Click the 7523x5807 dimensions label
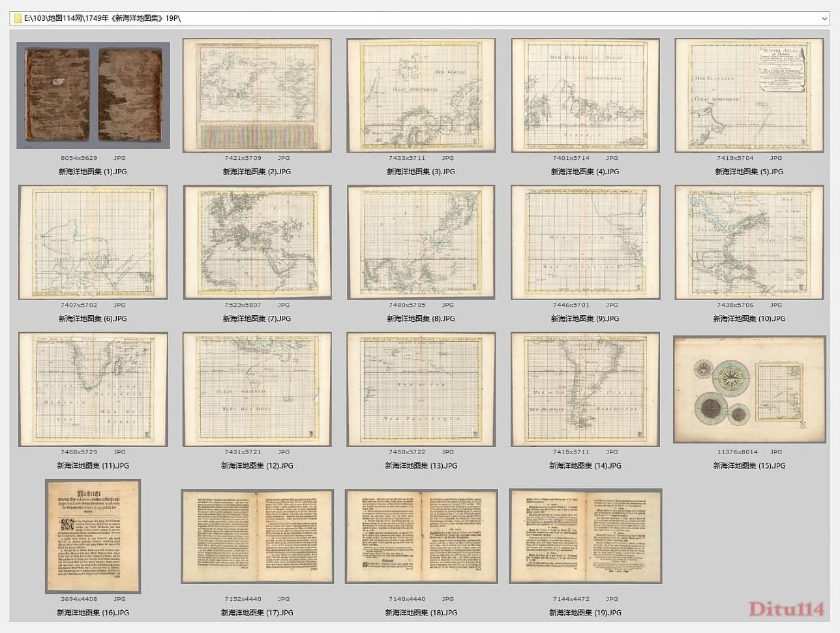The width and height of the screenshot is (840, 633). pyautogui.click(x=243, y=305)
